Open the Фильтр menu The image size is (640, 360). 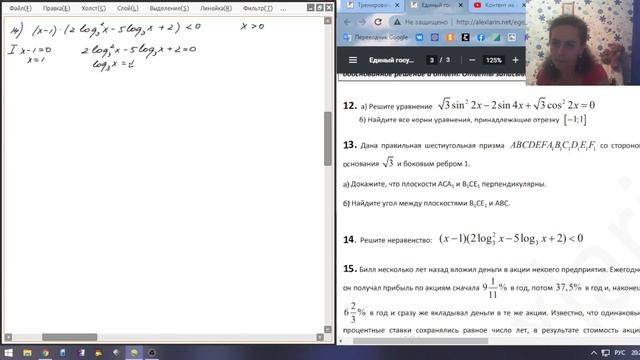[x=258, y=8]
